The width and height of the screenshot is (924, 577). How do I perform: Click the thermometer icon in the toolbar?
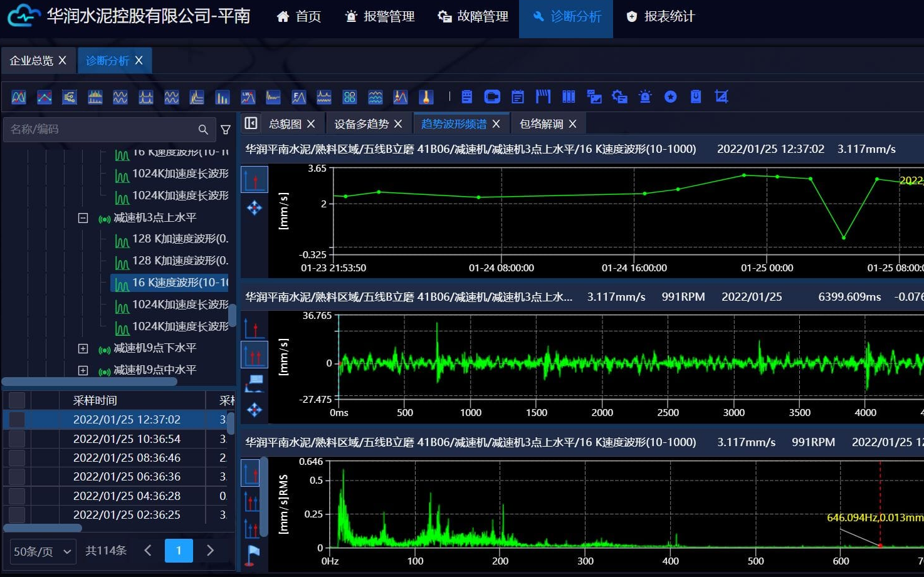point(426,97)
